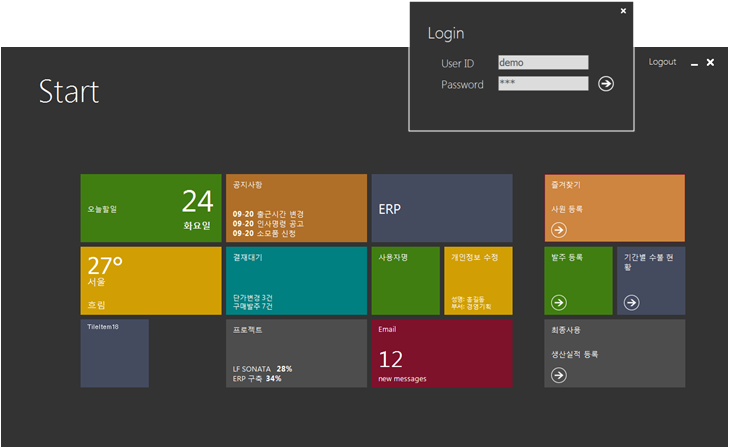The width and height of the screenshot is (729, 448).
Task: Minimize the Start window
Action: pyautogui.click(x=694, y=63)
